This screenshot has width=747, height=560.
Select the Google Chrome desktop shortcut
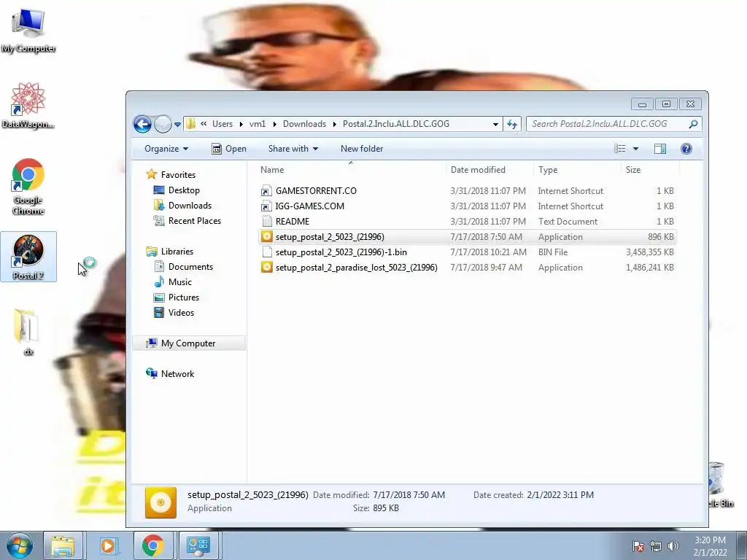point(28,187)
